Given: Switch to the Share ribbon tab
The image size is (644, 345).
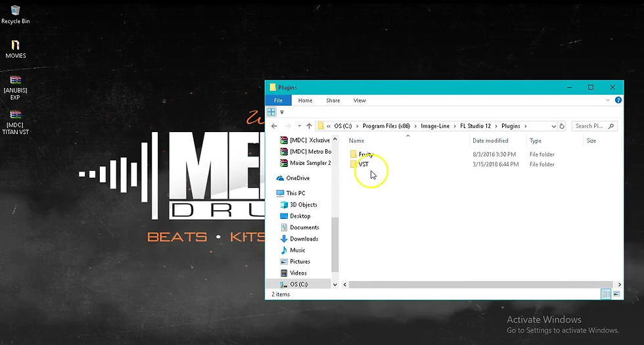Looking at the screenshot, I should tap(333, 100).
